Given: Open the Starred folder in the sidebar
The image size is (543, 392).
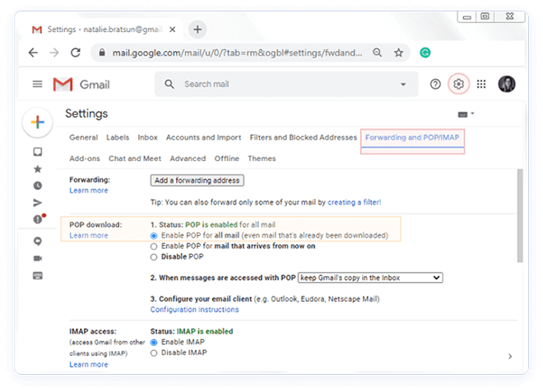Looking at the screenshot, I should (37, 168).
